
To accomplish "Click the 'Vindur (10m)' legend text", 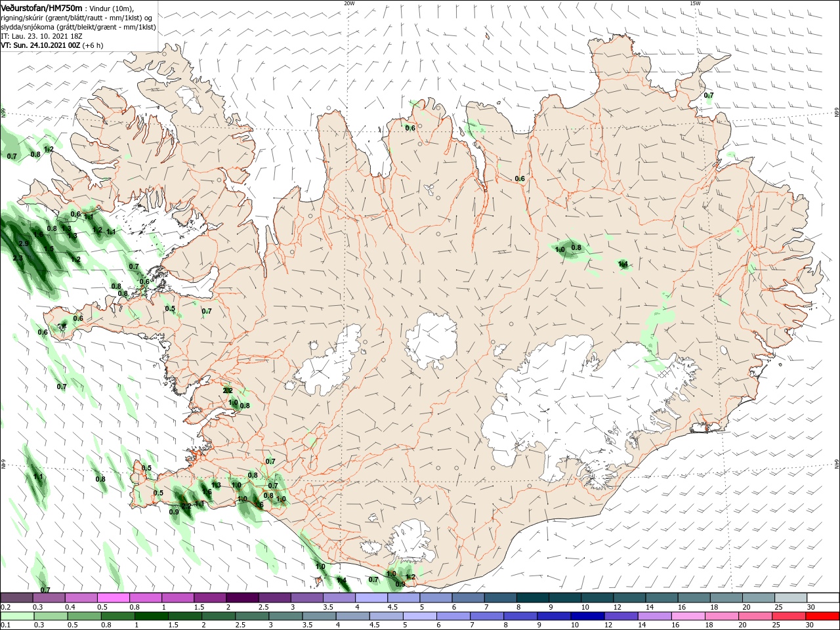I will 111,8.
